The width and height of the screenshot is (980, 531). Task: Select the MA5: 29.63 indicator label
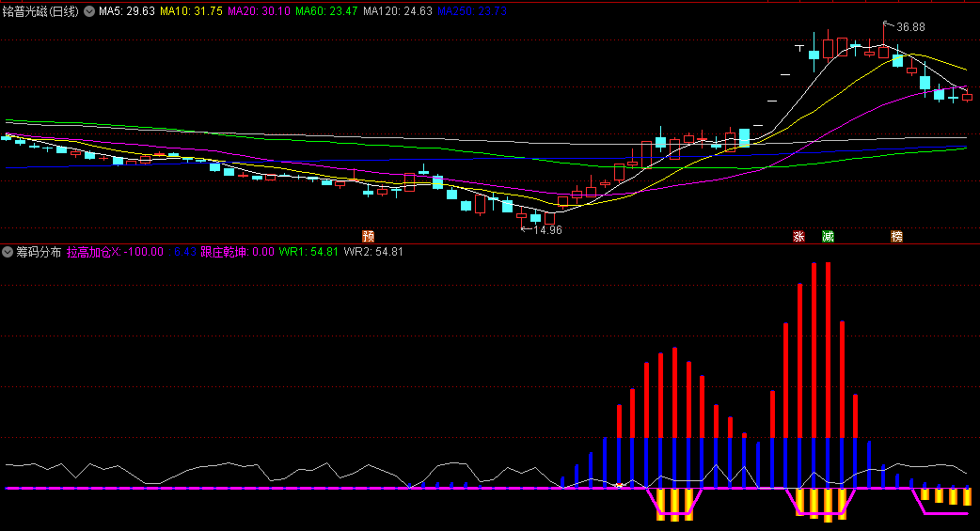tap(127, 11)
